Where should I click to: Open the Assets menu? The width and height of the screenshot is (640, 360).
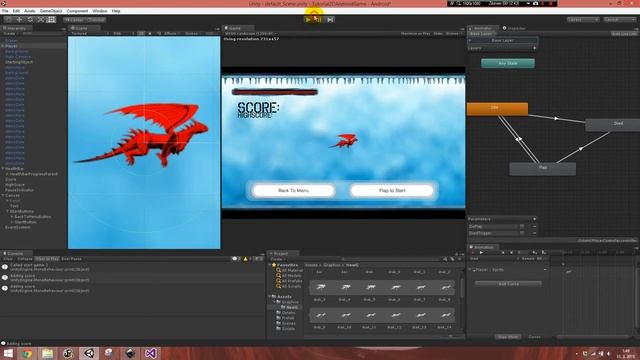[x=29, y=11]
